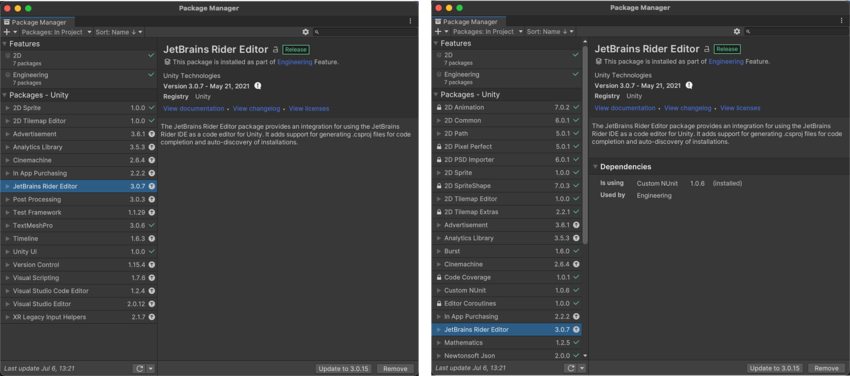This screenshot has width=850, height=376.
Task: Click the plus add-package icon in left window
Action: (7, 32)
